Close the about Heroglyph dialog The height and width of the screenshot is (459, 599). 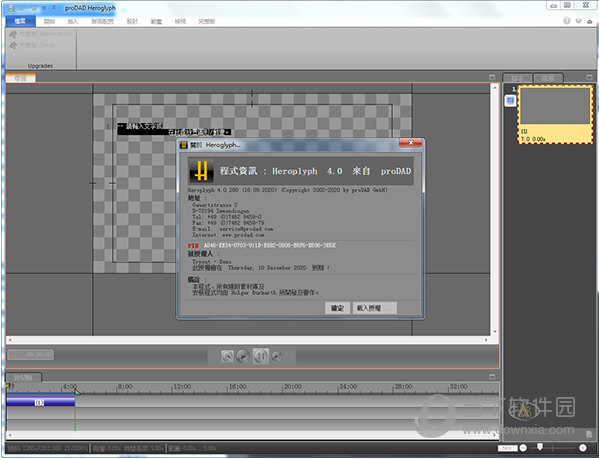tap(411, 143)
